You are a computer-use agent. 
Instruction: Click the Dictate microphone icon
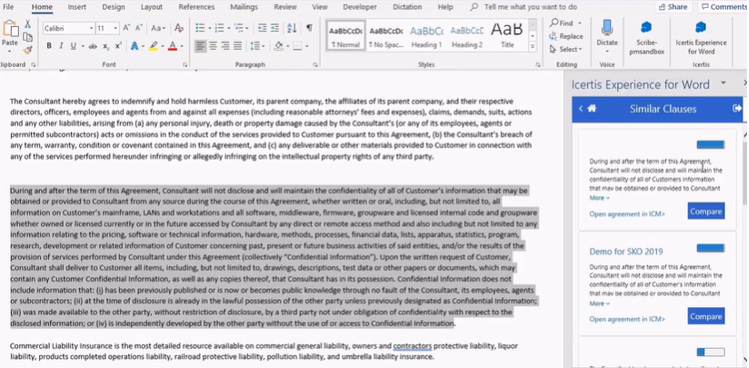pos(607,28)
